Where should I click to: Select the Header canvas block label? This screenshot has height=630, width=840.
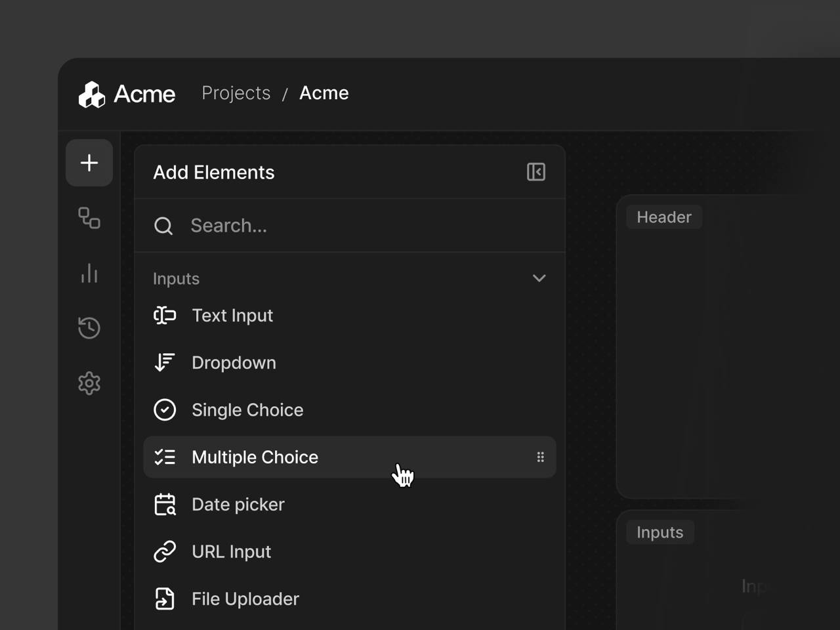[x=664, y=217]
